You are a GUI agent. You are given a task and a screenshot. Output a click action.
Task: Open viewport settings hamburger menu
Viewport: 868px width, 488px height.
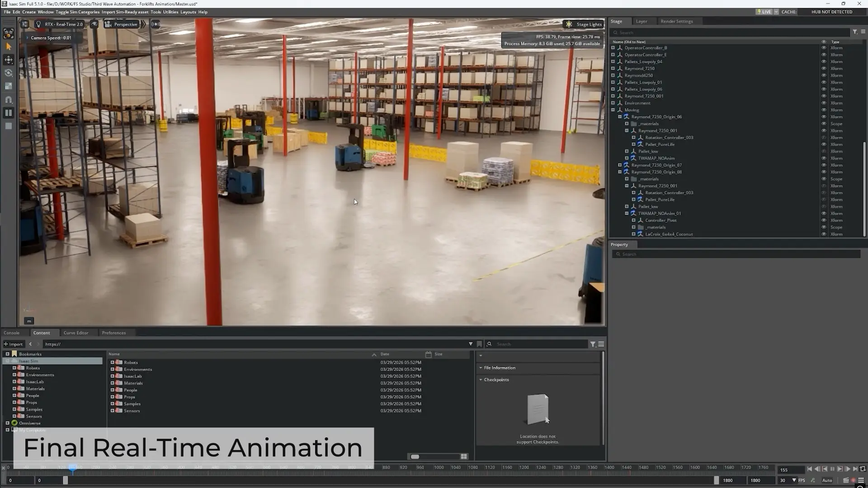(25, 24)
